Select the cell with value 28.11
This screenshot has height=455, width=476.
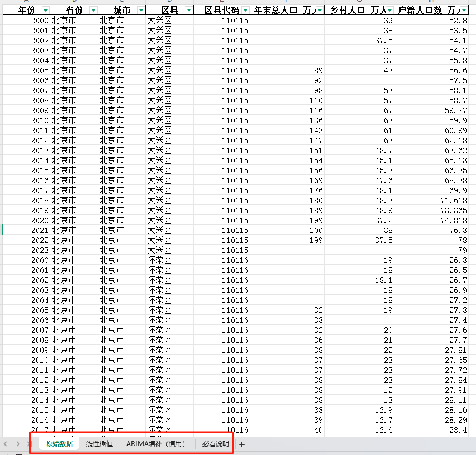(431, 400)
